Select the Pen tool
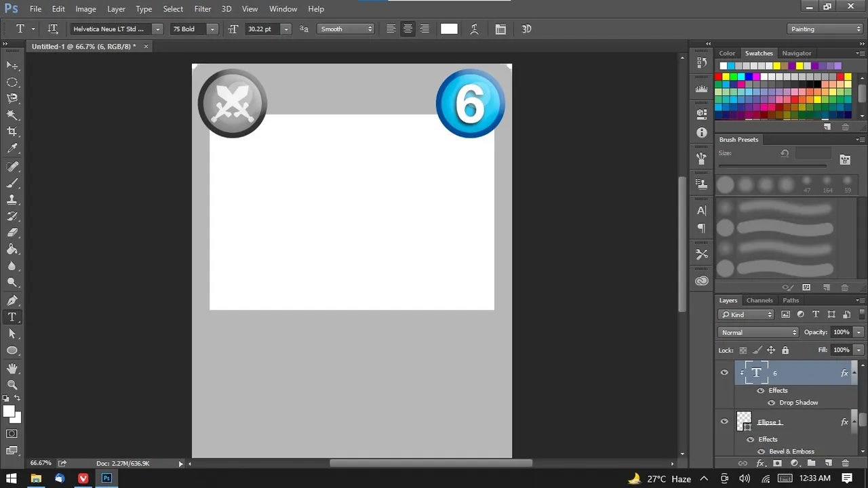The image size is (868, 488). (12, 300)
